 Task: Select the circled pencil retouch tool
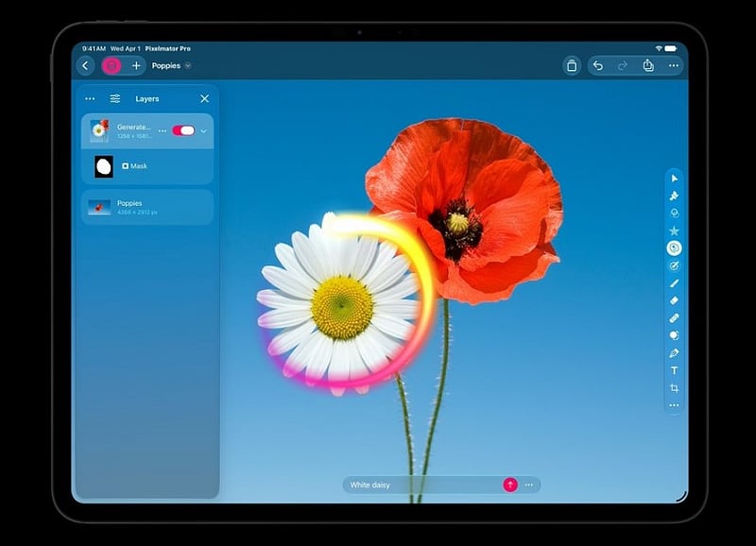coord(674,265)
